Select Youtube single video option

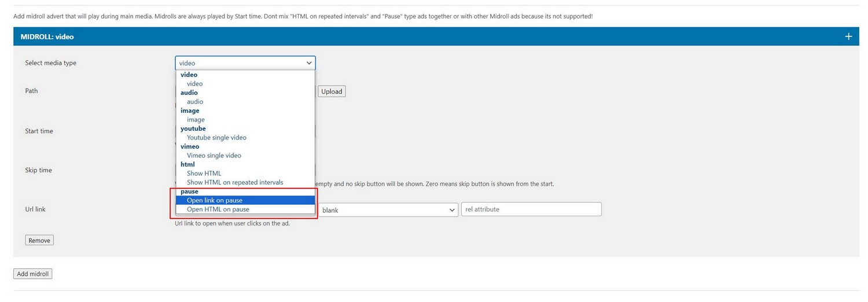tap(216, 138)
